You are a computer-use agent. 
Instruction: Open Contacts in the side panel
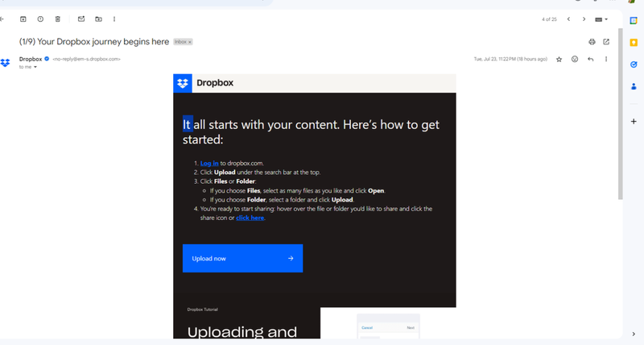[634, 86]
